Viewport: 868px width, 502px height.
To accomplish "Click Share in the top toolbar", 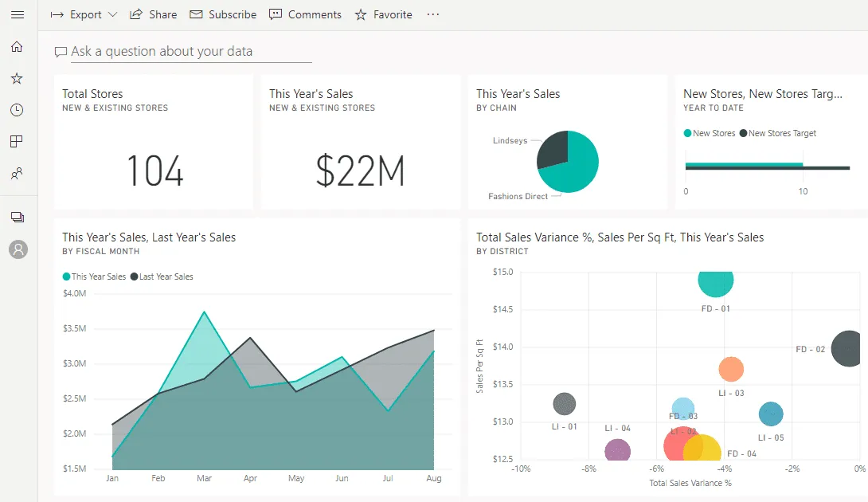I will (x=153, y=14).
